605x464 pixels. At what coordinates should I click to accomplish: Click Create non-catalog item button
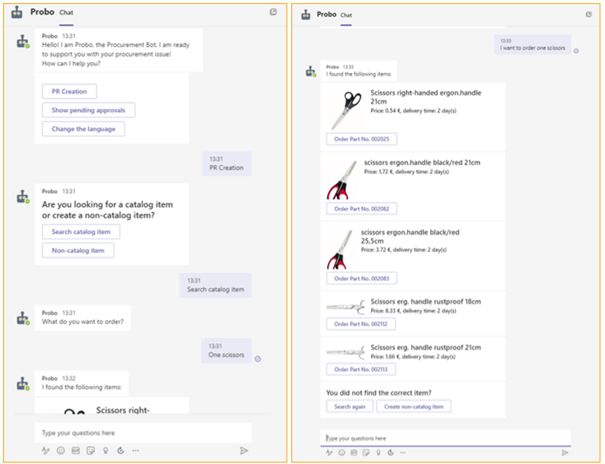click(x=414, y=406)
